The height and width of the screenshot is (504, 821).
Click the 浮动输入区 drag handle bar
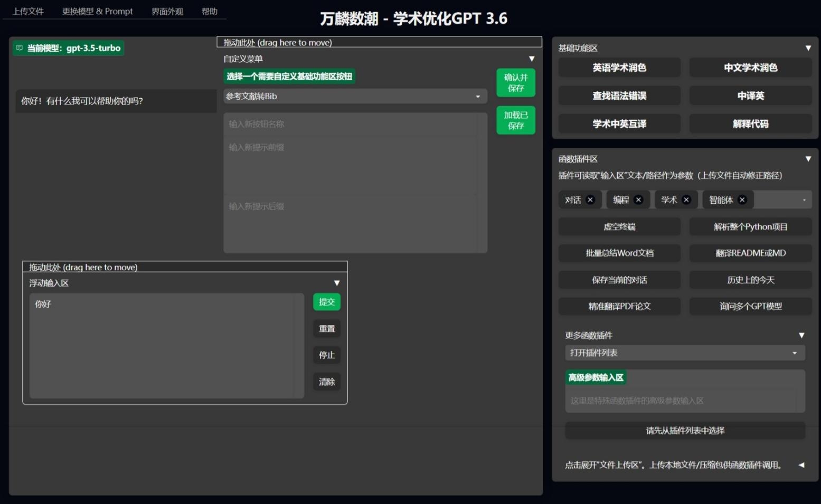coord(185,267)
